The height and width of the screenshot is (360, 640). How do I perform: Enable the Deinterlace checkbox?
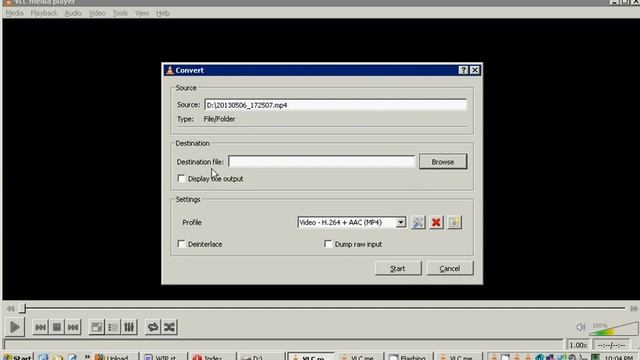coord(181,244)
